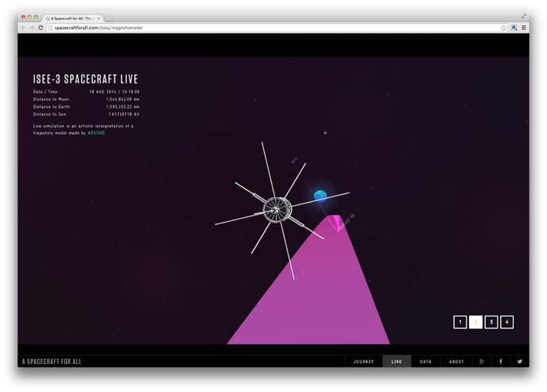Choose view number 3
Screen dimensions: 547x392
[491, 322]
